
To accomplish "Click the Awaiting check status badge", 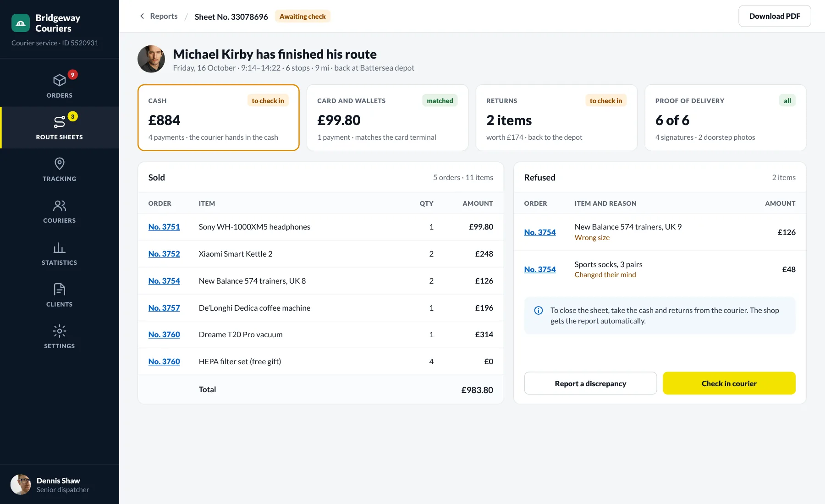I will pyautogui.click(x=302, y=16).
